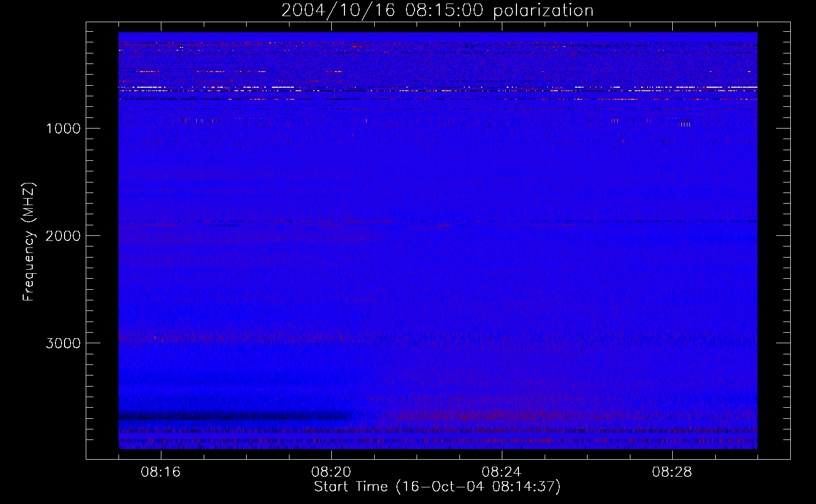Click the '08:24' time tick label
This screenshot has width=816, height=504.
point(502,472)
